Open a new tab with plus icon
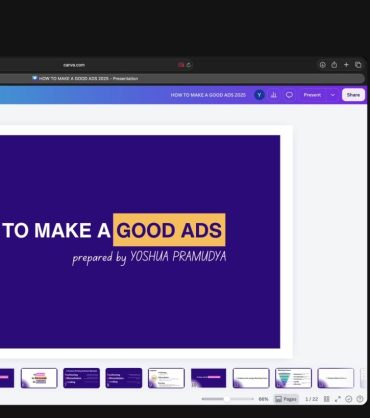 point(346,65)
